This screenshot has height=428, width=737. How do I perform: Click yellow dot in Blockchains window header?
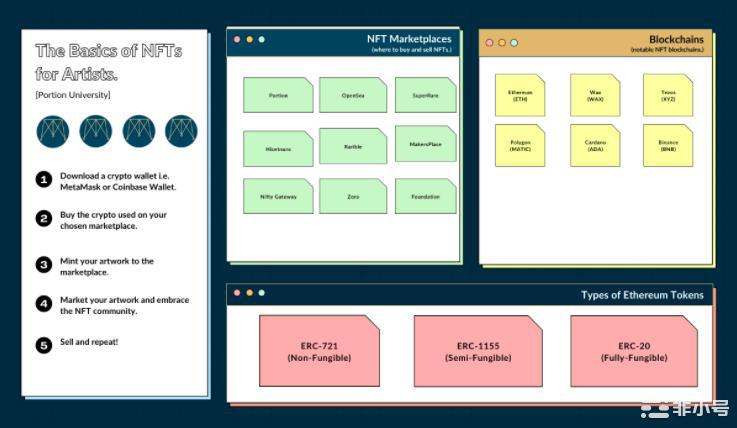(x=502, y=43)
